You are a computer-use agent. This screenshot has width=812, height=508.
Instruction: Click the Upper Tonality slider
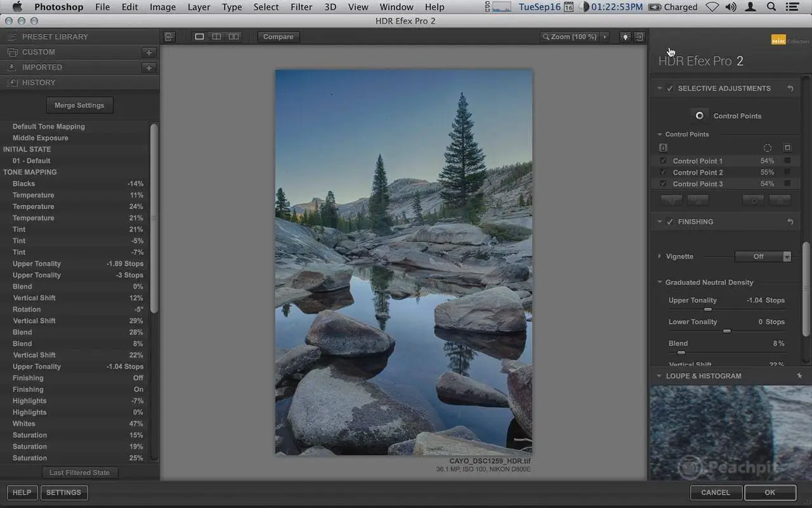[726, 309]
